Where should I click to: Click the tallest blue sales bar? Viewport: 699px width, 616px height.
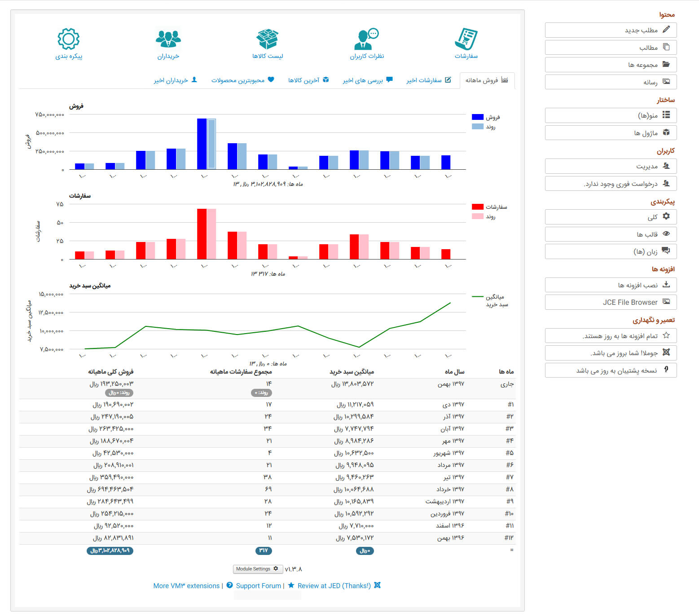[x=202, y=144]
